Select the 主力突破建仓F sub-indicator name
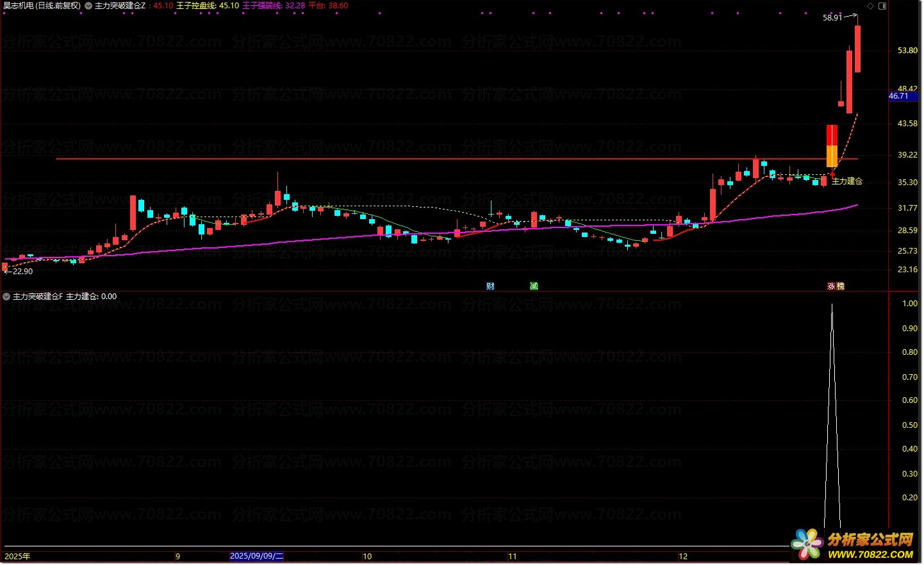The height and width of the screenshot is (565, 924). pyautogui.click(x=38, y=297)
